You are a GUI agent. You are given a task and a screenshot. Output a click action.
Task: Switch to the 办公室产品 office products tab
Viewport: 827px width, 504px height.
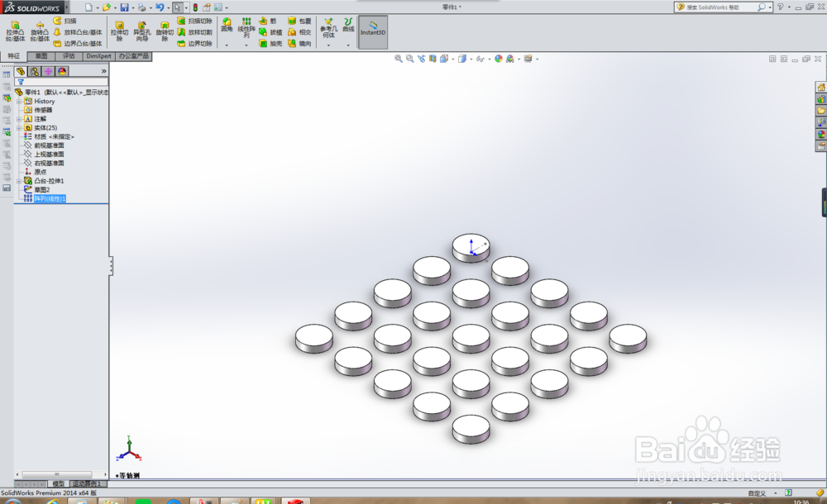click(x=133, y=56)
